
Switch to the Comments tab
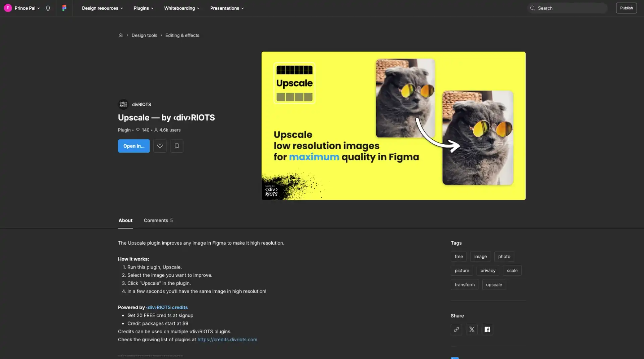click(158, 220)
